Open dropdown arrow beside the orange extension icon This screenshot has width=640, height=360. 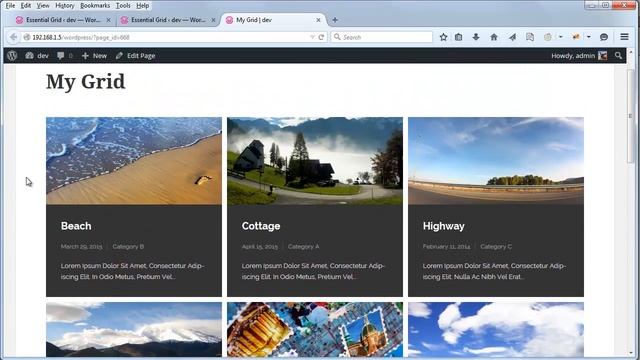(589, 37)
